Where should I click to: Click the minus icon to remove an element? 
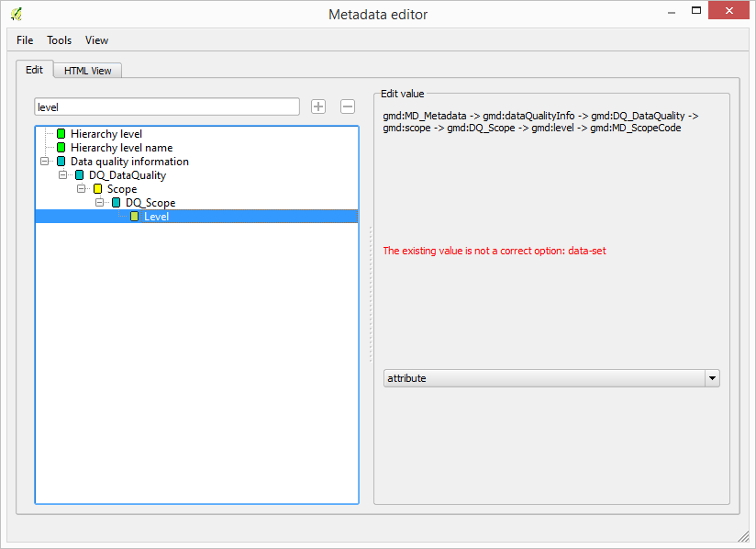(x=347, y=106)
